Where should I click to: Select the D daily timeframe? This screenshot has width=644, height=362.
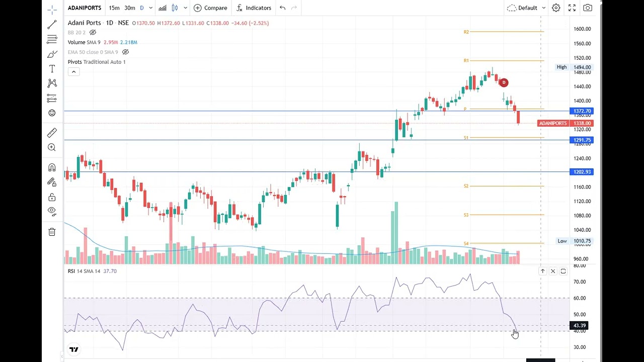pyautogui.click(x=142, y=8)
